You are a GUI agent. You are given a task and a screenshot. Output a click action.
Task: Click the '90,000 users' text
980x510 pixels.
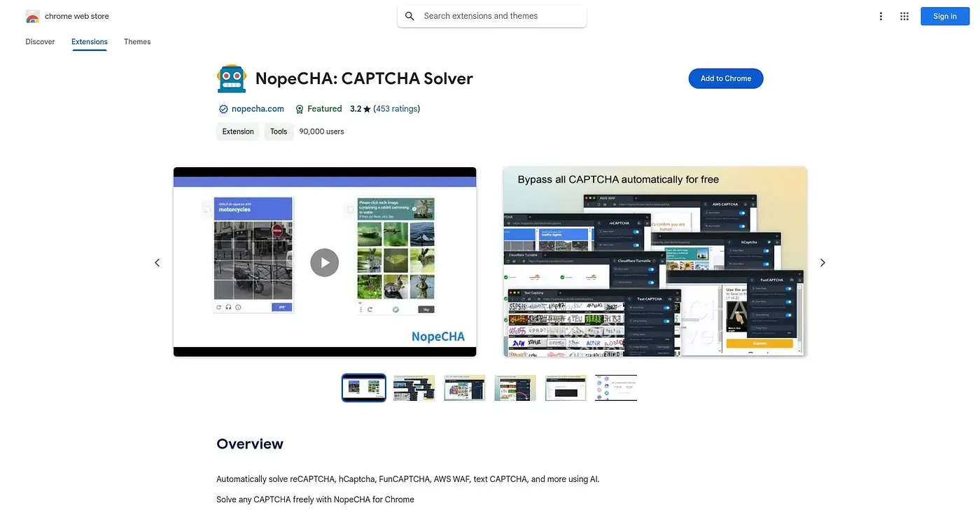pyautogui.click(x=321, y=132)
